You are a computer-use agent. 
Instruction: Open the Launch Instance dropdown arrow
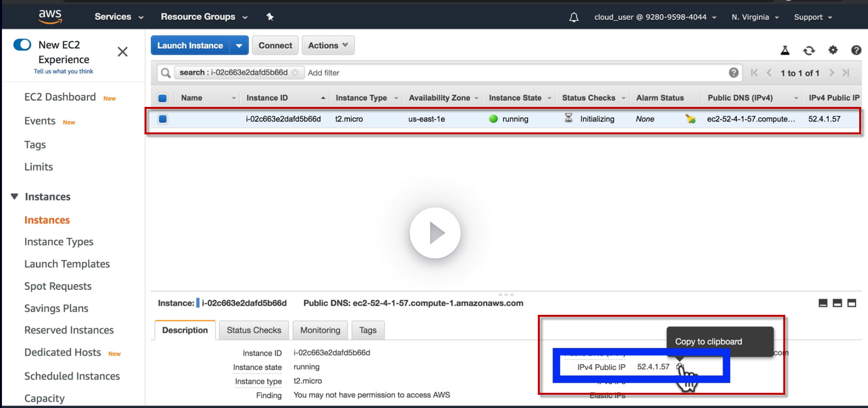pos(239,46)
